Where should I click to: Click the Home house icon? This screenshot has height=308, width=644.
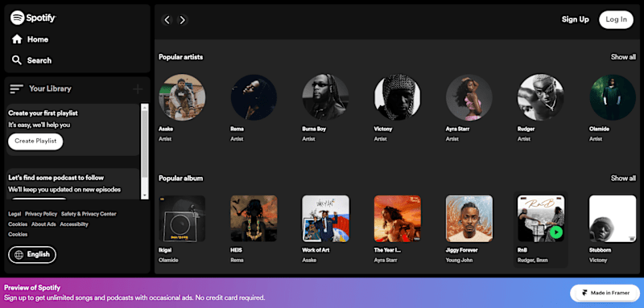coord(17,39)
